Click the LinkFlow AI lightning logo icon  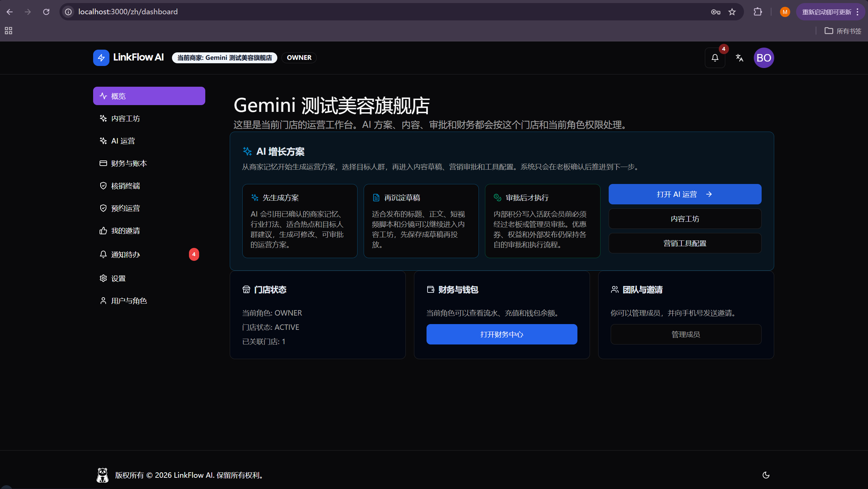pyautogui.click(x=101, y=58)
